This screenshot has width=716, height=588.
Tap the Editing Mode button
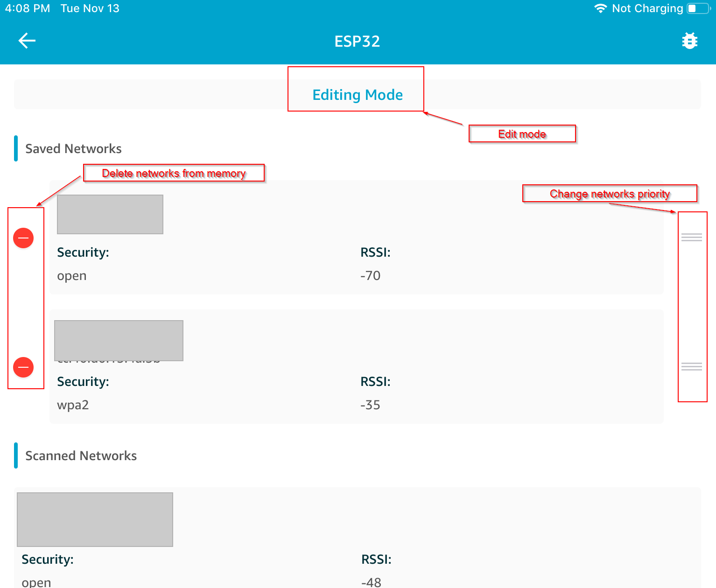coord(357,95)
